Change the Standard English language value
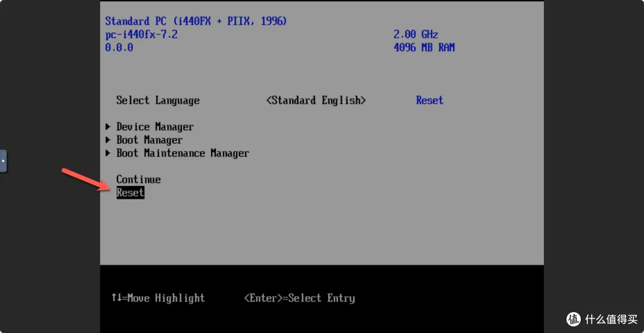Image resolution: width=644 pixels, height=333 pixels. click(x=315, y=100)
